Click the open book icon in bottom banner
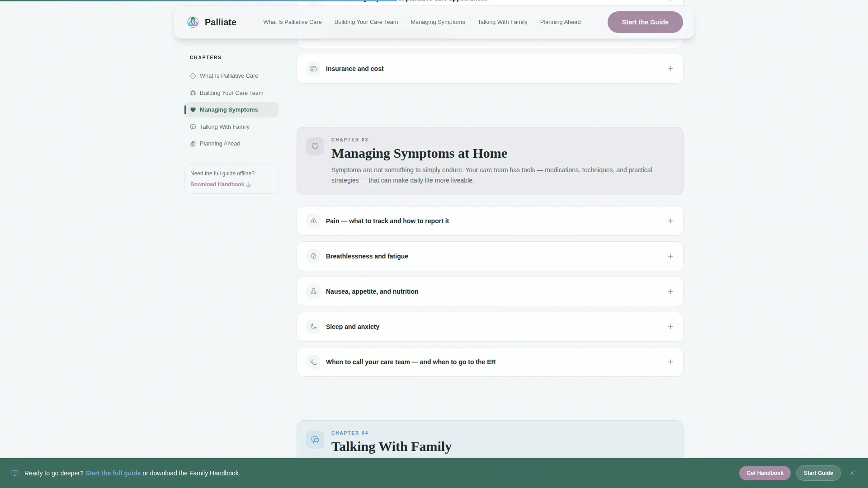 (x=15, y=473)
